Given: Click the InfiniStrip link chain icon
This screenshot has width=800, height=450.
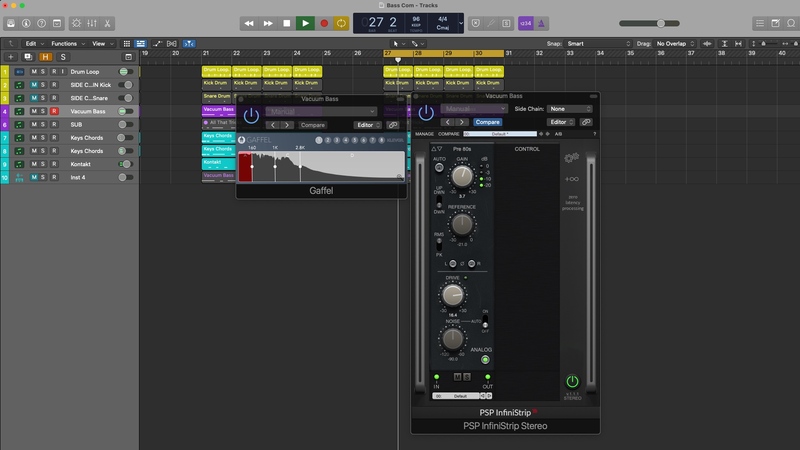Looking at the screenshot, I should tap(586, 122).
